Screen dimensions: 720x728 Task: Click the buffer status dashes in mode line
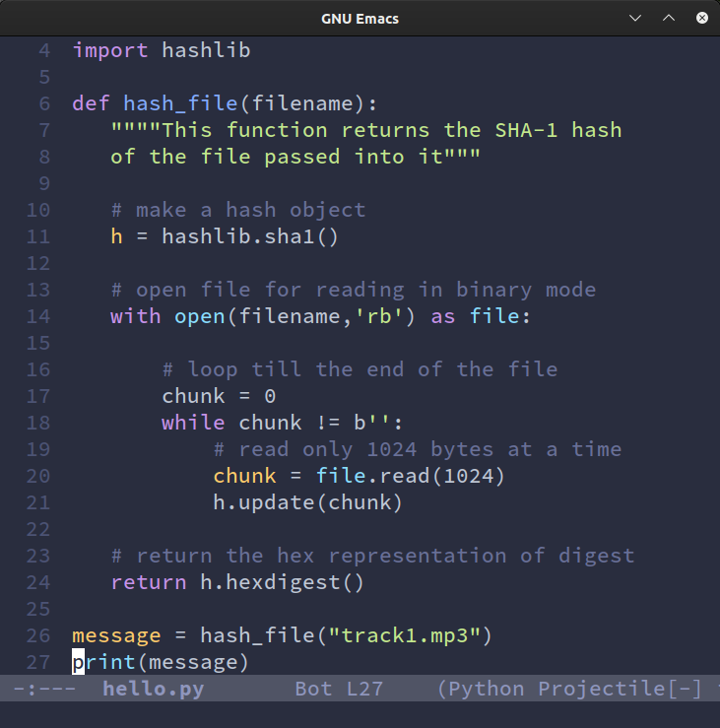pyautogui.click(x=44, y=689)
